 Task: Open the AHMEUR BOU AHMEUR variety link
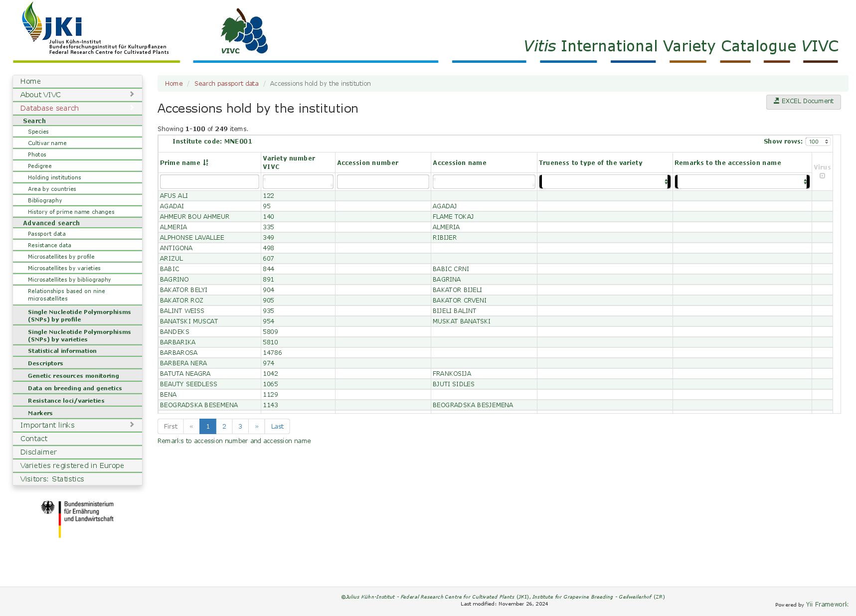[194, 217]
